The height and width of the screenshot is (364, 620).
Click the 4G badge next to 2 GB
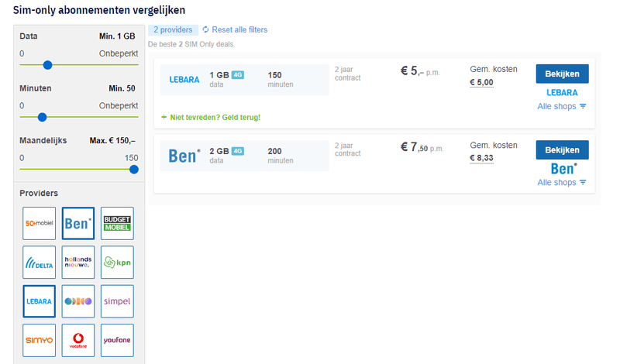pyautogui.click(x=238, y=151)
